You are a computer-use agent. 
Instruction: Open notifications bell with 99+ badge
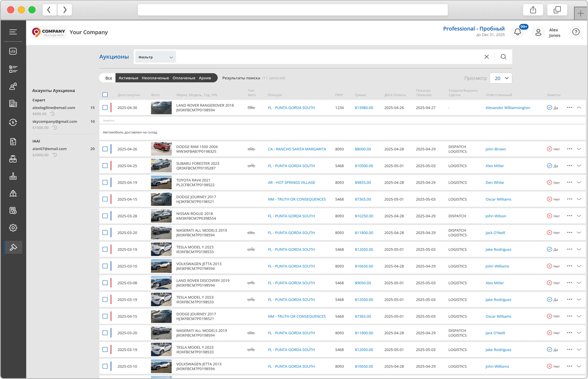pos(518,32)
